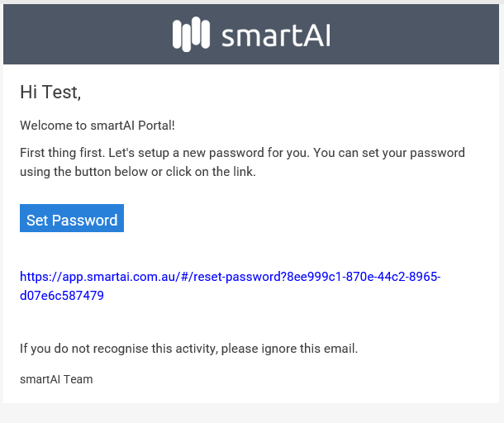Click the smartAI wordmark in header
This screenshot has height=423, width=504.
[276, 36]
